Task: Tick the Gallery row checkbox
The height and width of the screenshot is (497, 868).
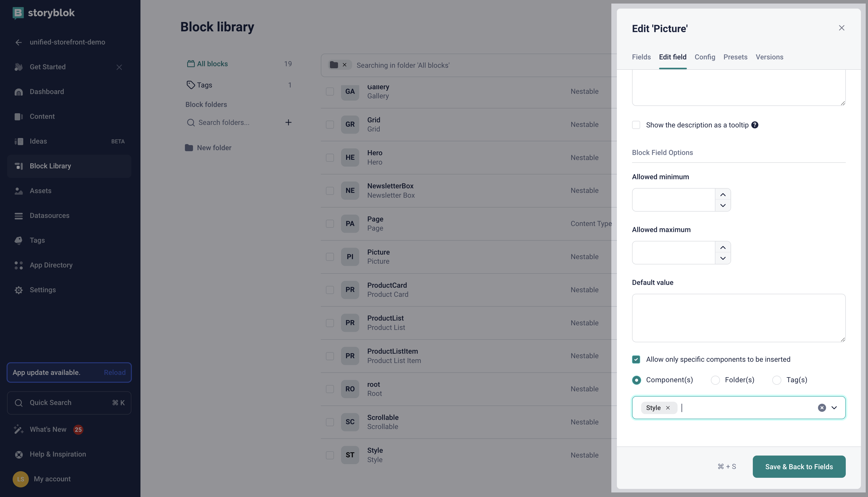Action: tap(330, 92)
